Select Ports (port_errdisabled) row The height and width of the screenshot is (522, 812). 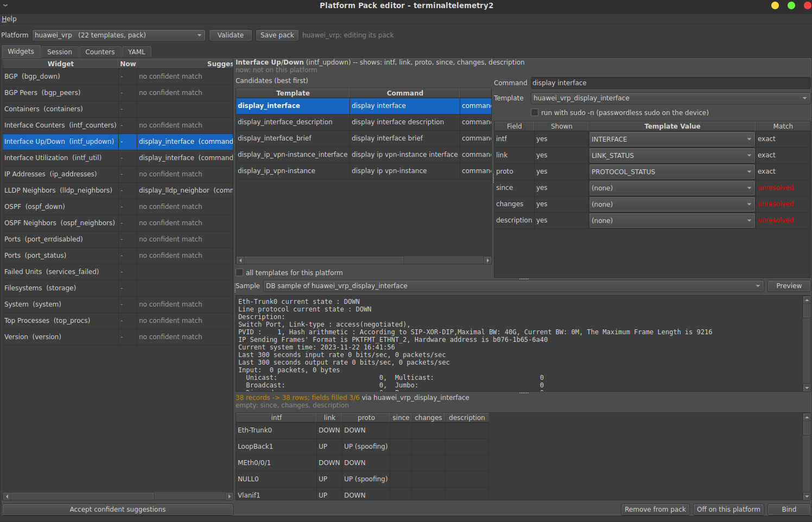pyautogui.click(x=118, y=239)
